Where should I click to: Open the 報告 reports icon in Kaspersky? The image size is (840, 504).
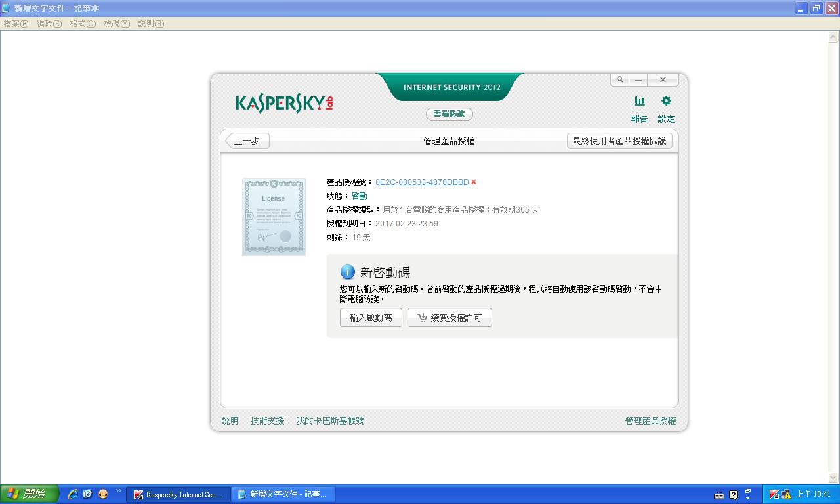(x=639, y=107)
